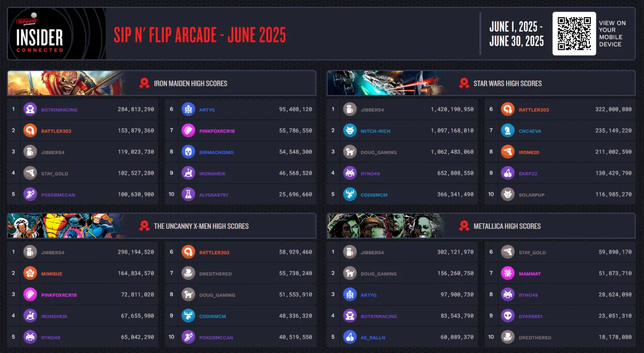Click the Sip N' Flip Arcade - June 2025 title
Viewport: 644px width, 353px height.
coord(200,34)
